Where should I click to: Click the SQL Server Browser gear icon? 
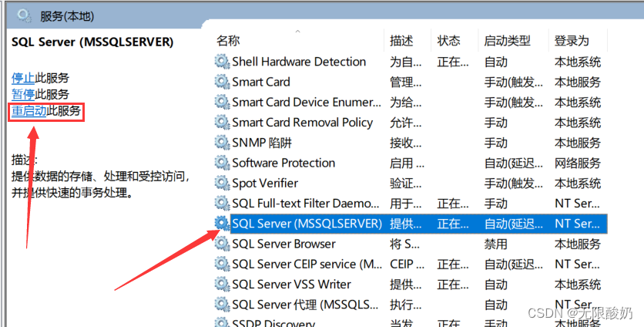point(222,244)
